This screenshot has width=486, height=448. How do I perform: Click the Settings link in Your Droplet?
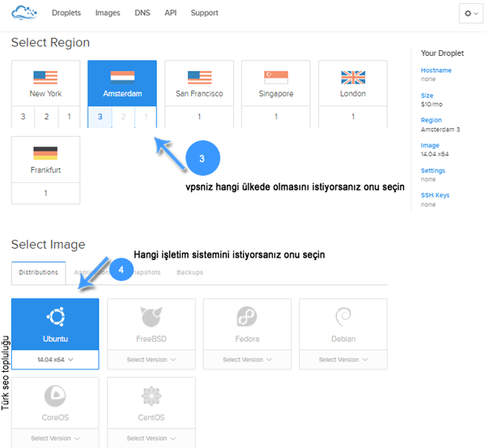point(433,170)
